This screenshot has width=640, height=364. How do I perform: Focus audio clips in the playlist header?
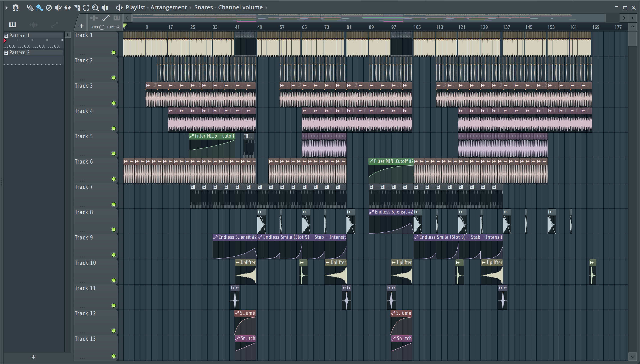point(94,18)
